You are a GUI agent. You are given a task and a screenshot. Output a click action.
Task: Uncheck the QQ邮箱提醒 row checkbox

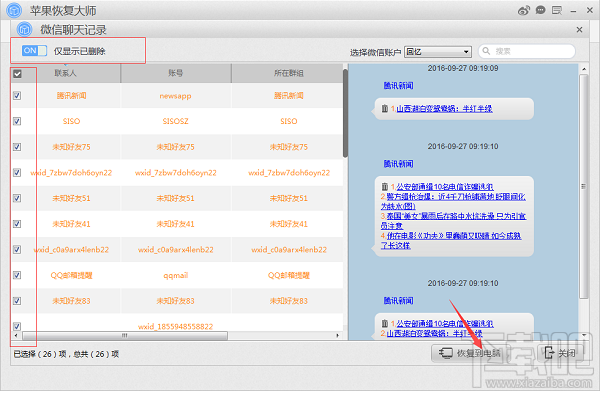pyautogui.click(x=17, y=275)
